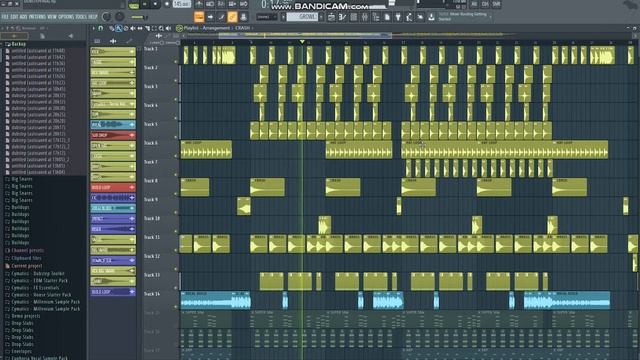Open the Playlist view from the toolbar

coord(199,17)
